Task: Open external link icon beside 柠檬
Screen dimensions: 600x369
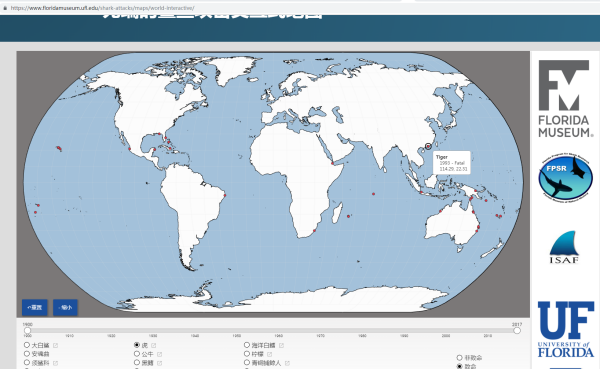Action: pos(269,354)
